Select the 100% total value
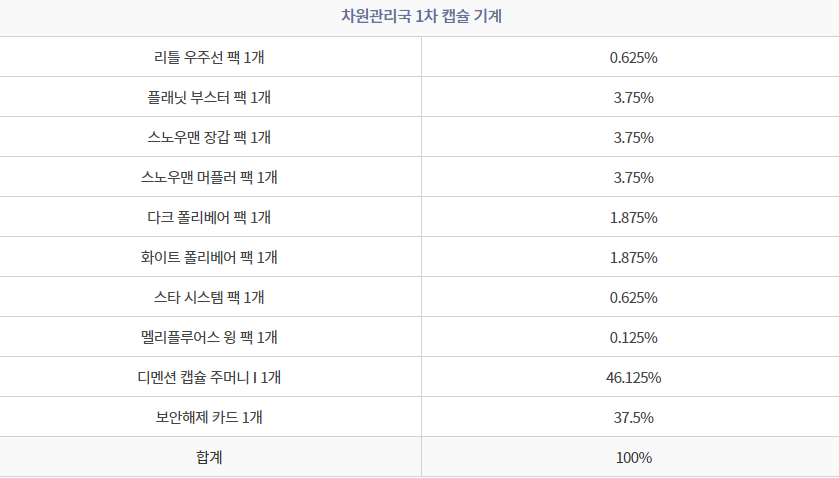 [634, 458]
